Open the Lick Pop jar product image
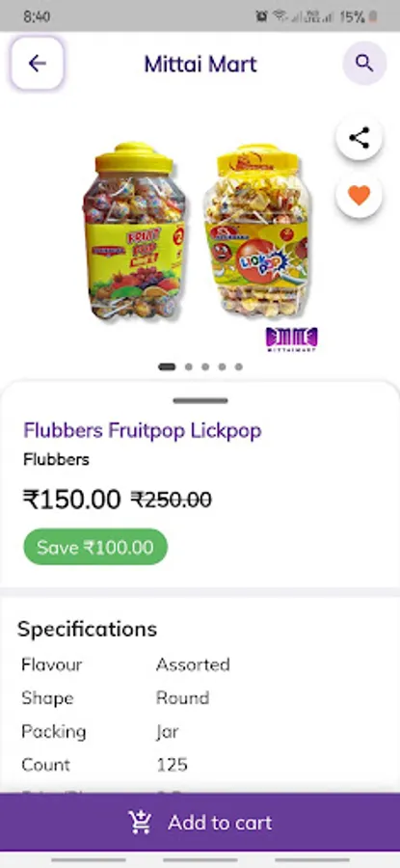 click(x=257, y=231)
